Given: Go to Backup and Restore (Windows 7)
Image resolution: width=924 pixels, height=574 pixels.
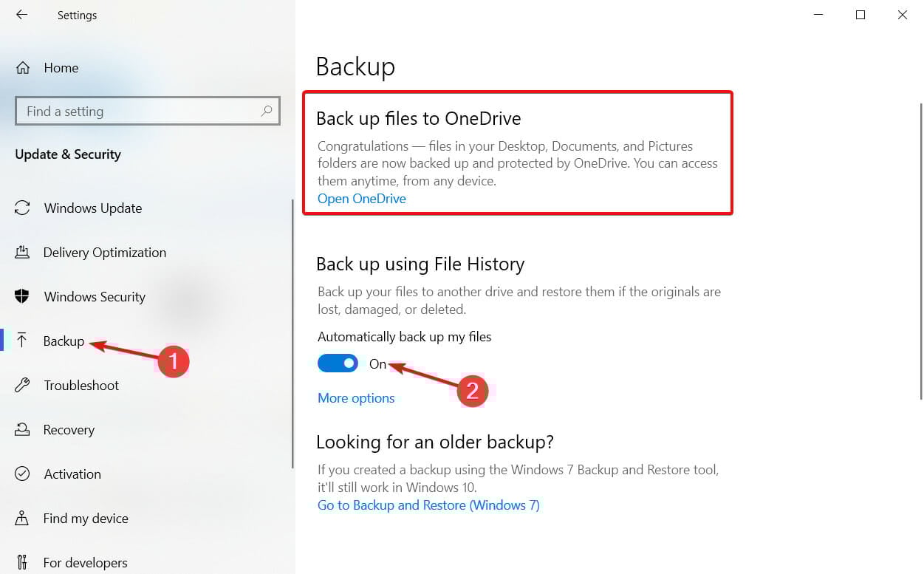Looking at the screenshot, I should pos(428,505).
